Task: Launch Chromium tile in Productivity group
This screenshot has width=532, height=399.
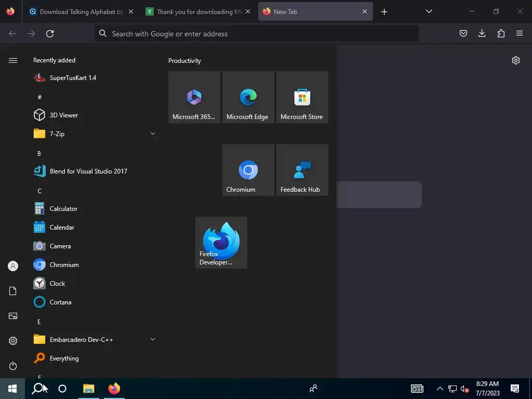Action: coord(248,170)
